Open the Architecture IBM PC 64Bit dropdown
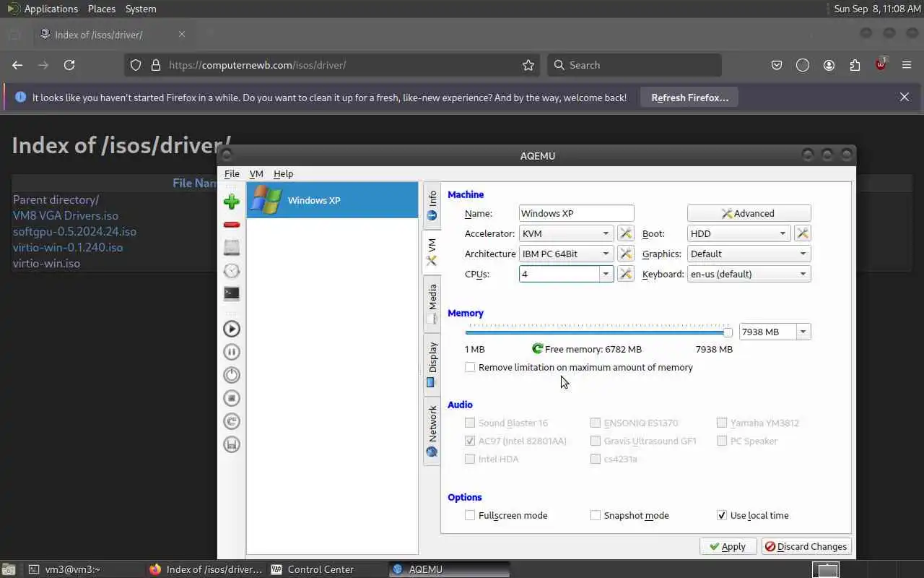This screenshot has width=924, height=578. (567, 254)
